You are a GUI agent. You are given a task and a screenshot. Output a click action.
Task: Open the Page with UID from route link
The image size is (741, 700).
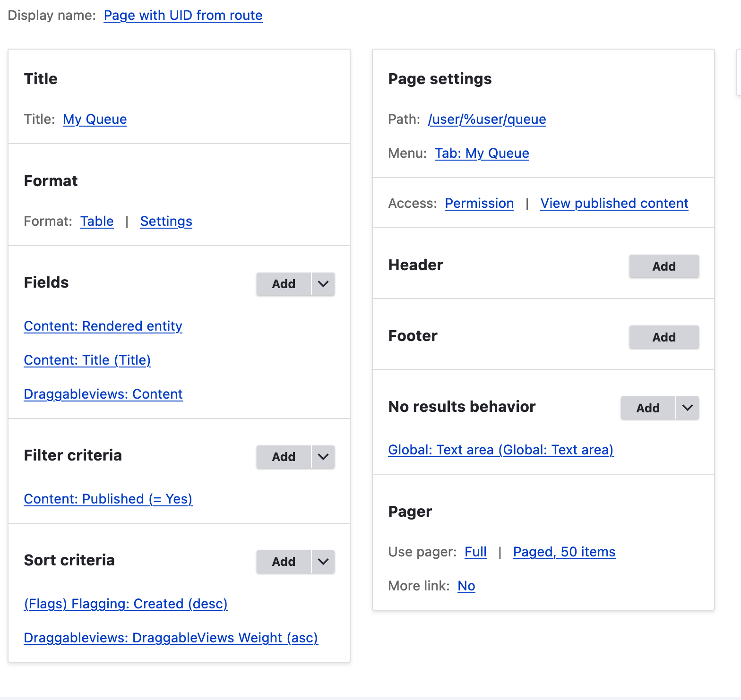click(x=183, y=15)
